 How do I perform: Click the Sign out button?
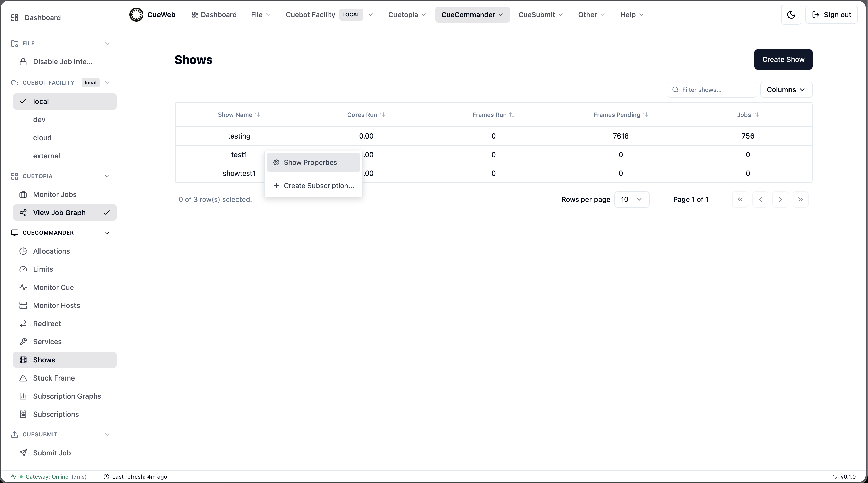pyautogui.click(x=831, y=15)
